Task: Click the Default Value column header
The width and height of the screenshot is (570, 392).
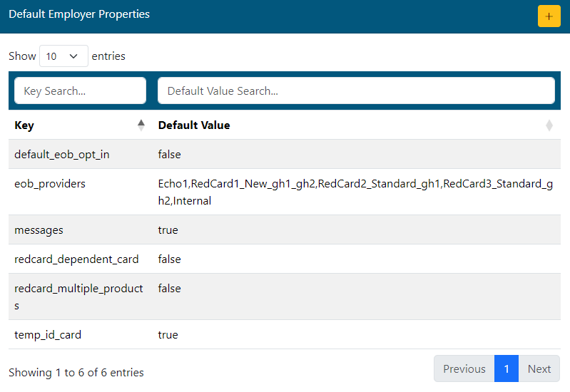Action: pos(194,125)
